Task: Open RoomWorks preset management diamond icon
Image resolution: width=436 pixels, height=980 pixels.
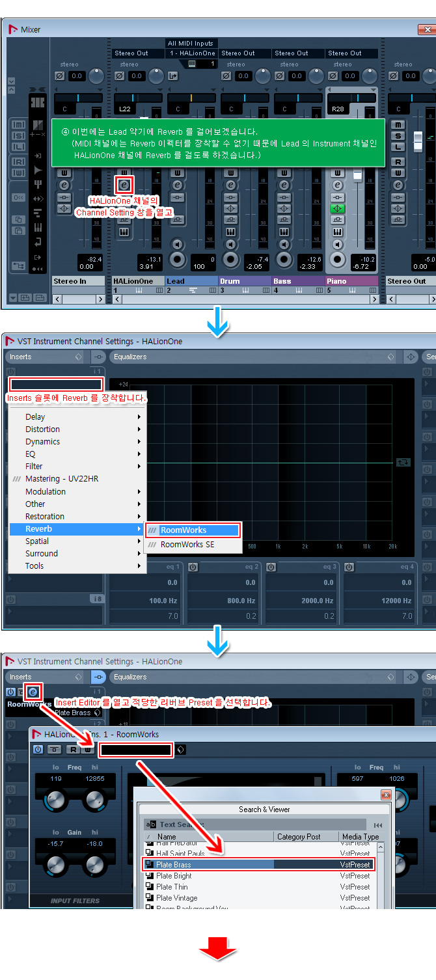Action: point(181,750)
